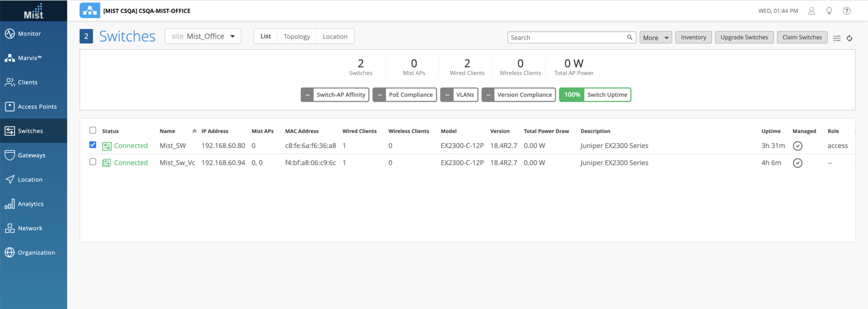Select the Mist_Sw_Vc row checkbox

(93, 162)
